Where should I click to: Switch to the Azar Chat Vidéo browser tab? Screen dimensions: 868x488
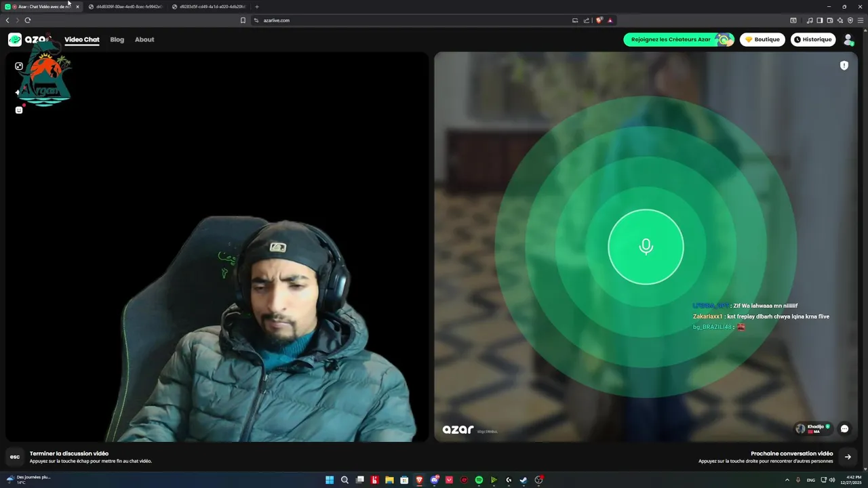coord(41,7)
